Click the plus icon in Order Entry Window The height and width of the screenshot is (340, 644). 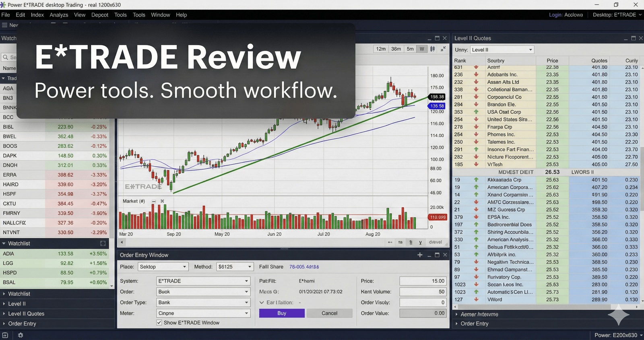pyautogui.click(x=420, y=255)
